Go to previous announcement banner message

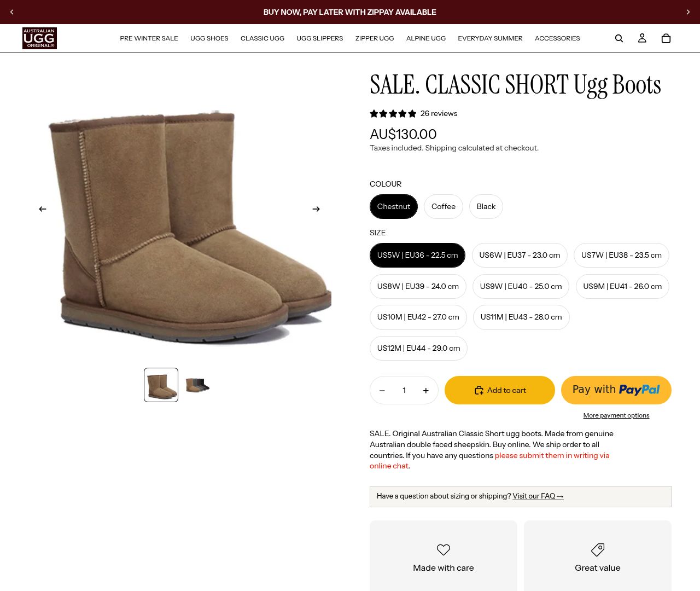(12, 12)
